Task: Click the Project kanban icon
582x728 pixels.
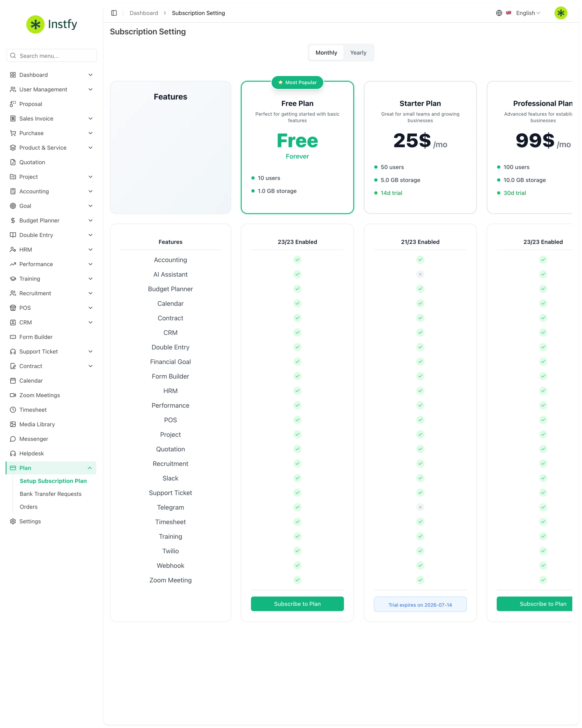Action: tap(13, 177)
